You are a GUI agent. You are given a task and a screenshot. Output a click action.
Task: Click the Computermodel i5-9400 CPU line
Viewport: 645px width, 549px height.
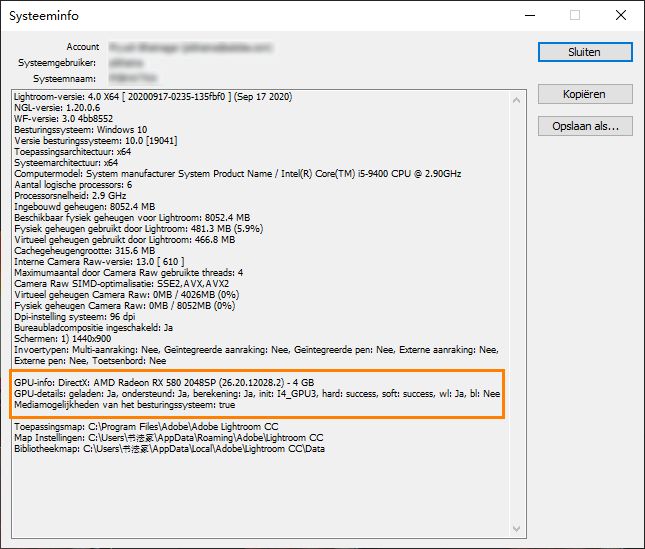[237, 174]
